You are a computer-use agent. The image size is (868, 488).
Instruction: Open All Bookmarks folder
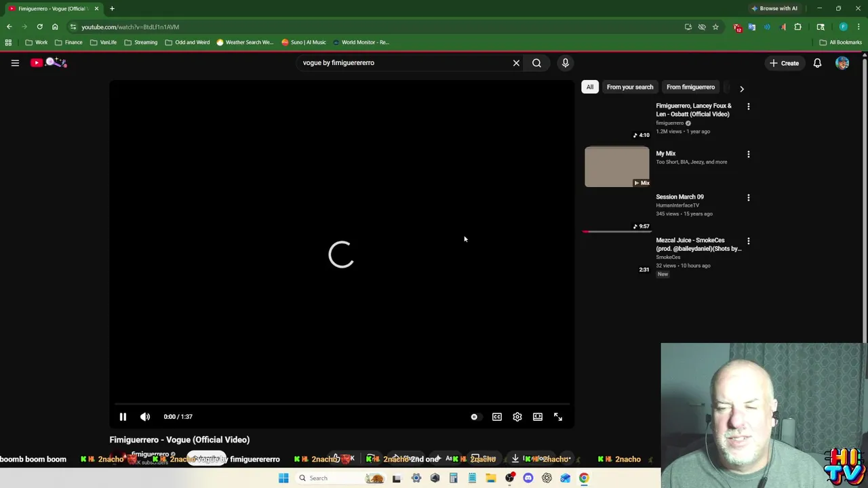tap(841, 42)
